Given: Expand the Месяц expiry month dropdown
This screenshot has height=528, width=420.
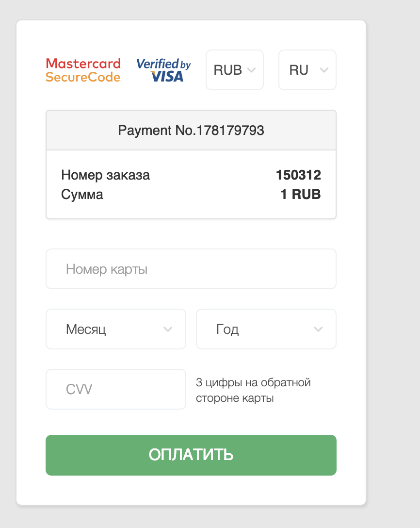Looking at the screenshot, I should point(116,329).
